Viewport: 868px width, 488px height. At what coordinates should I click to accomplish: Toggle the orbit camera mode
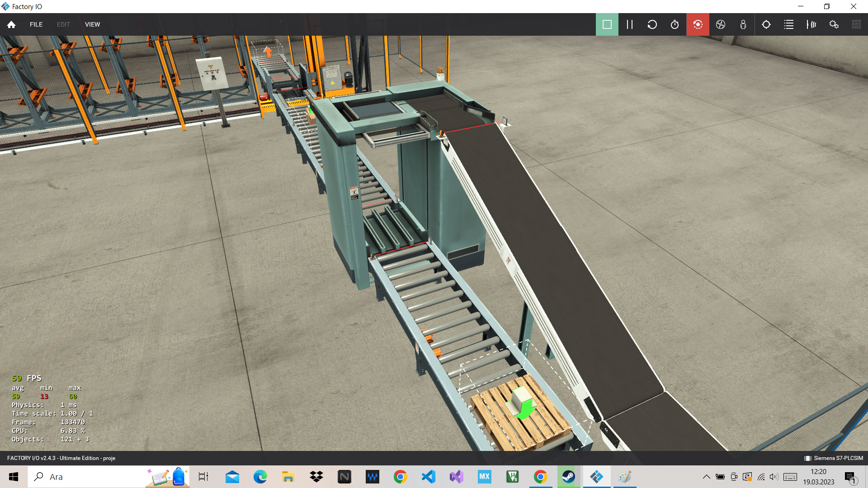point(698,24)
